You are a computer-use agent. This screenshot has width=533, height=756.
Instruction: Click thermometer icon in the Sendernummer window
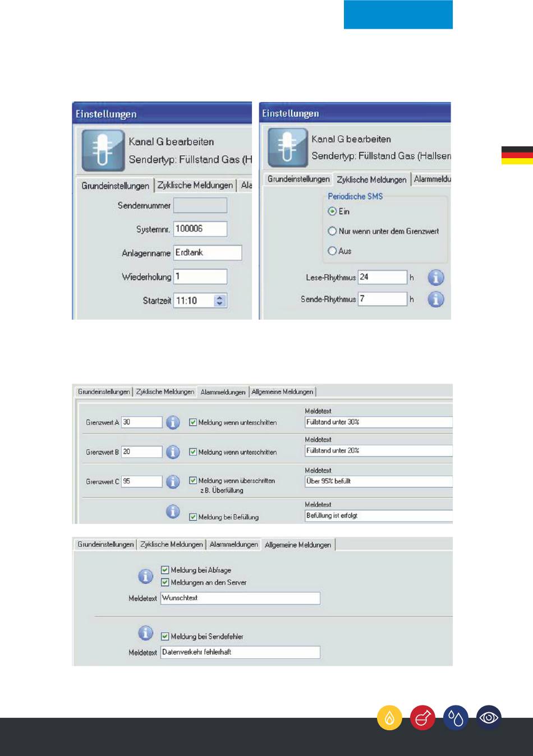(x=103, y=150)
